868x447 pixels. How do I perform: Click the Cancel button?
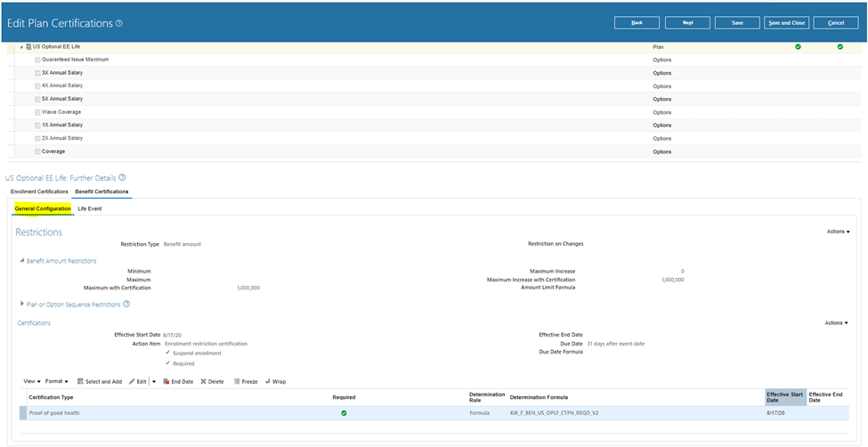[836, 23]
